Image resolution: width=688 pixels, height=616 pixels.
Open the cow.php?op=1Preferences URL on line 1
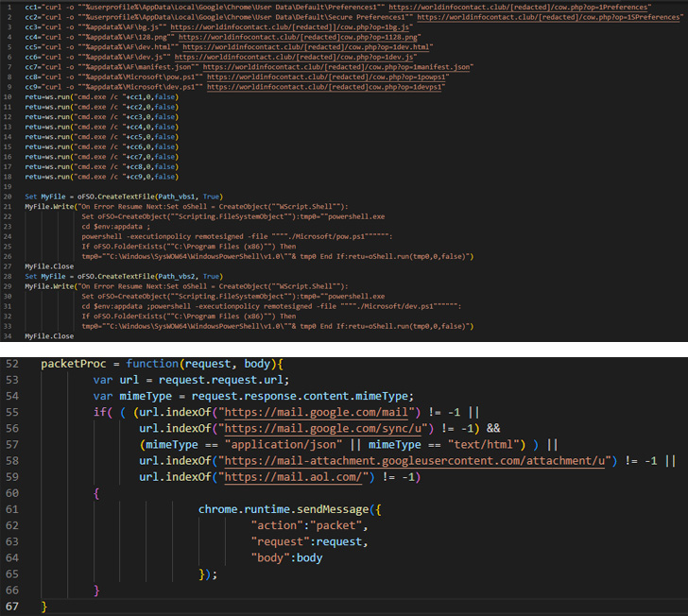518,7
